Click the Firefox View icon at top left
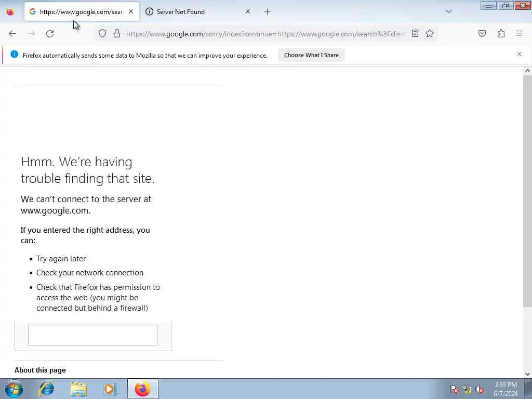The width and height of the screenshot is (532, 399). 10,12
